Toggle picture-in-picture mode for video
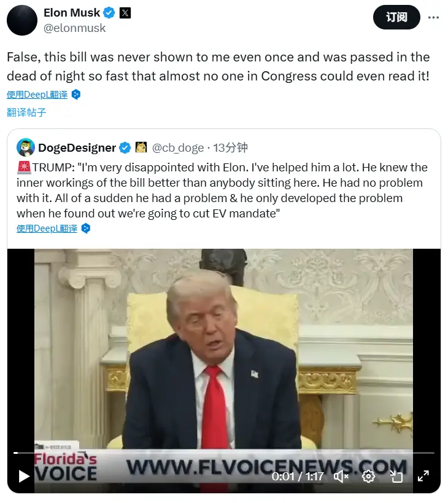The width and height of the screenshot is (448, 503). pyautogui.click(x=396, y=477)
